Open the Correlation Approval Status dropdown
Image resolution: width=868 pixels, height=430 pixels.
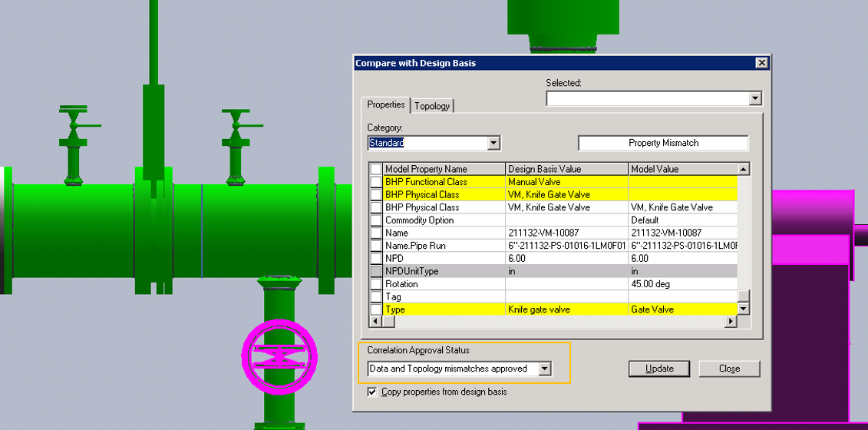click(x=545, y=369)
